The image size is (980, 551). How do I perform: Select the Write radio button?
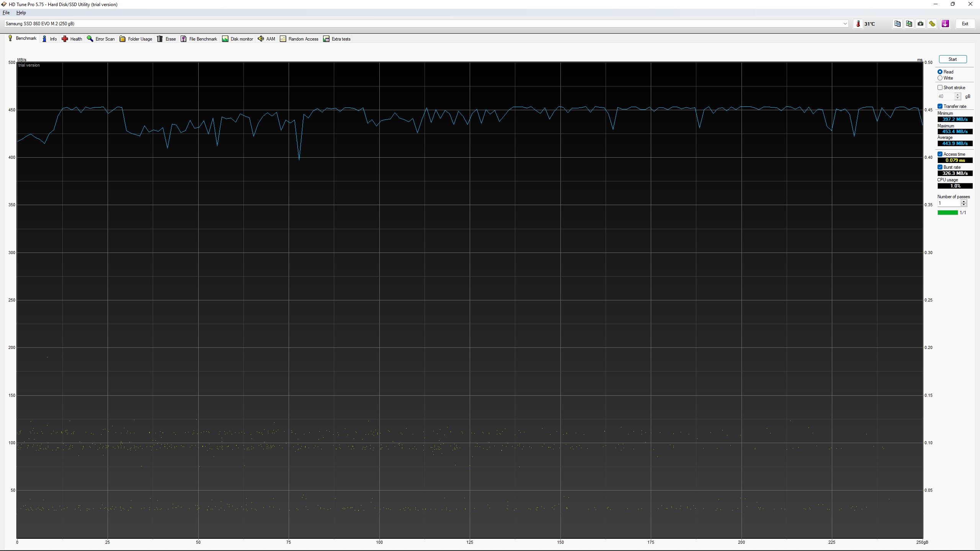[x=940, y=78]
